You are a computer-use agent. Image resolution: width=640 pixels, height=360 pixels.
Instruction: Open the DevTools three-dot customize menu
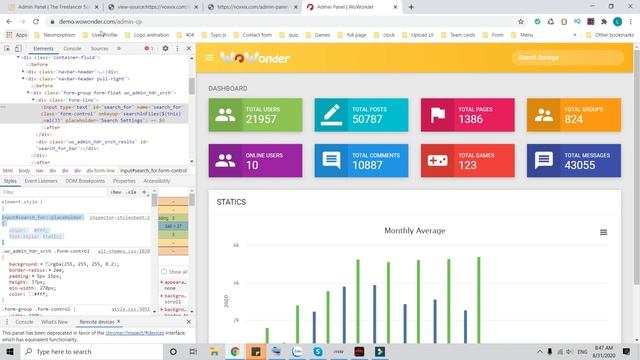point(177,48)
